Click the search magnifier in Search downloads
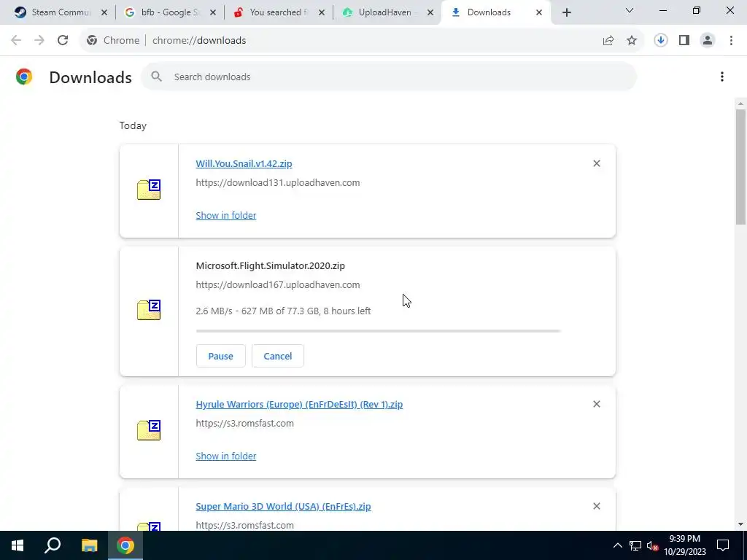The image size is (747, 560). (156, 77)
